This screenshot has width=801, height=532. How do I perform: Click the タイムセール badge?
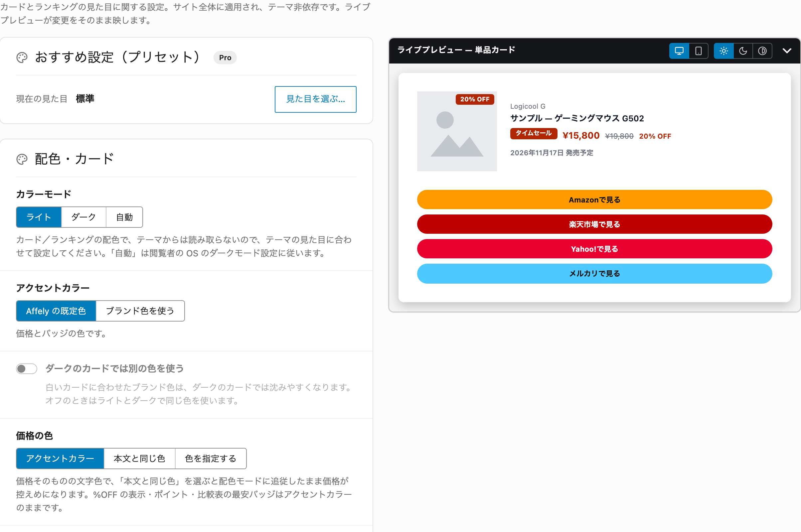pyautogui.click(x=534, y=133)
